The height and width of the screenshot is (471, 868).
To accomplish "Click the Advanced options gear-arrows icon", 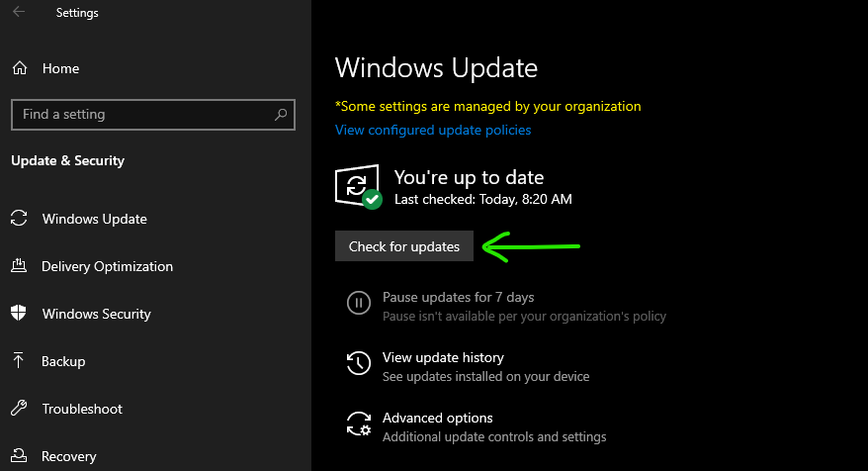I will click(x=359, y=424).
